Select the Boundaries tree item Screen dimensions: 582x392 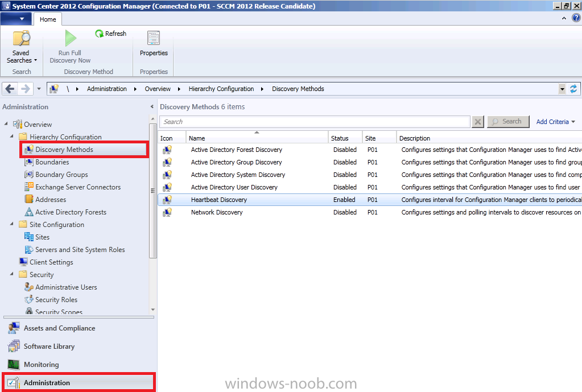(52, 162)
